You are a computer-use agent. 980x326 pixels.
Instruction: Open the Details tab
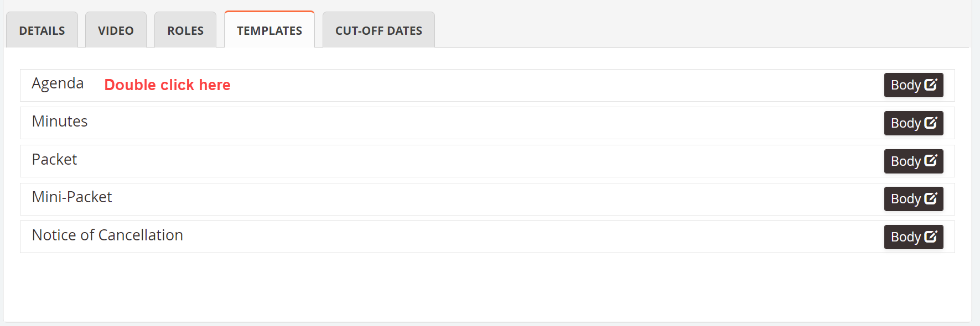pos(42,31)
